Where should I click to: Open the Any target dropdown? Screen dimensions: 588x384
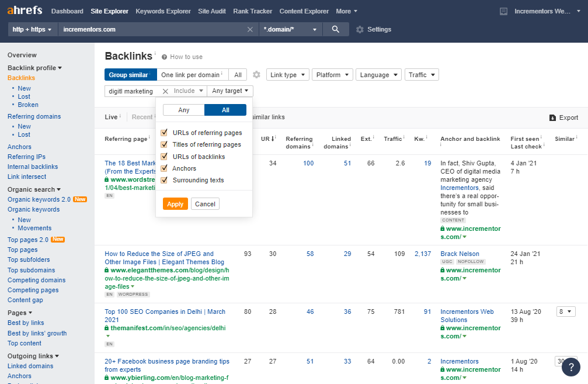[x=230, y=91]
